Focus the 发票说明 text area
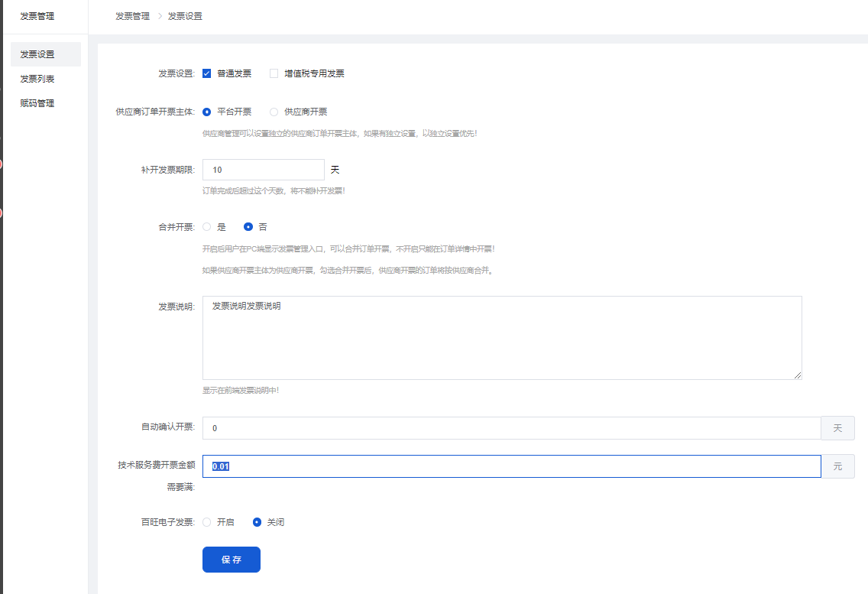This screenshot has height=594, width=868. coord(501,338)
